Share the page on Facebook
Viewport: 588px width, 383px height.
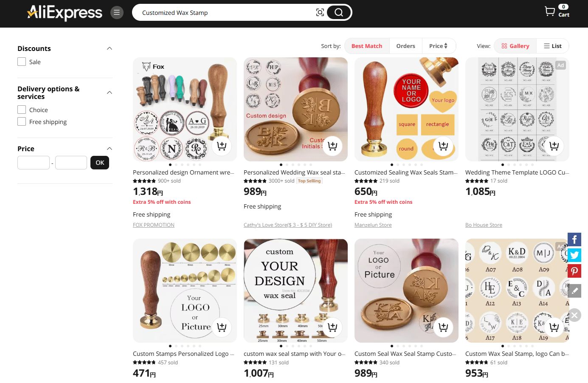(574, 239)
